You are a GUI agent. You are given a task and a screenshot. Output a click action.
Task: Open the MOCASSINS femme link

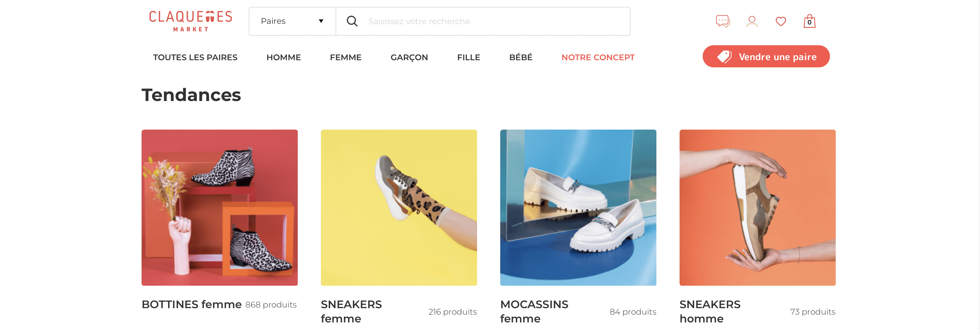tap(534, 311)
